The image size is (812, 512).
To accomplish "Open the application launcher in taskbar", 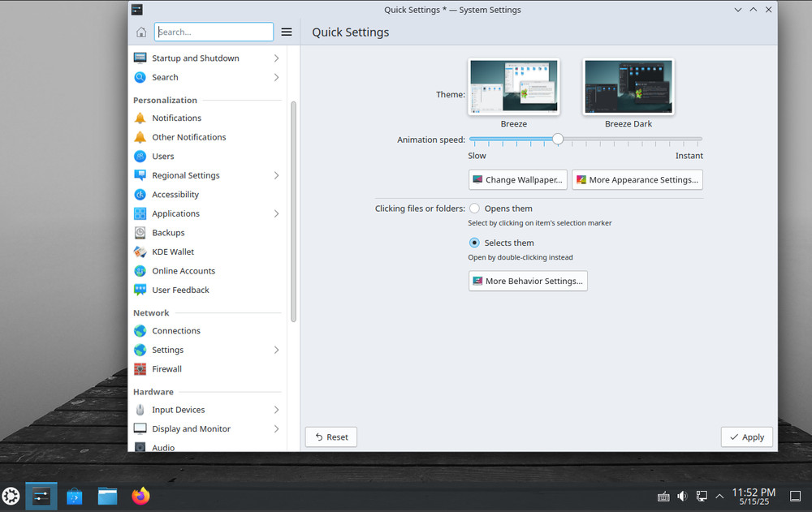I will tap(11, 496).
